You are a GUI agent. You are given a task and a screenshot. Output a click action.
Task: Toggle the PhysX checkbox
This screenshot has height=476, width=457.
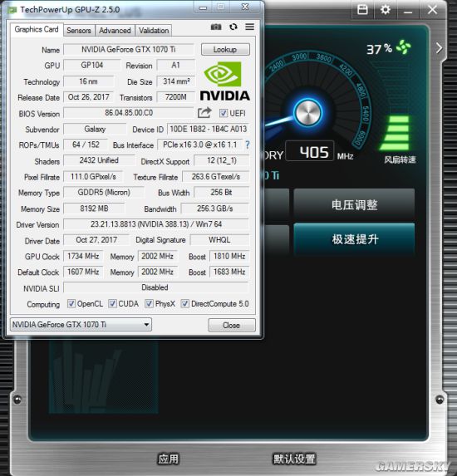pyautogui.click(x=149, y=303)
